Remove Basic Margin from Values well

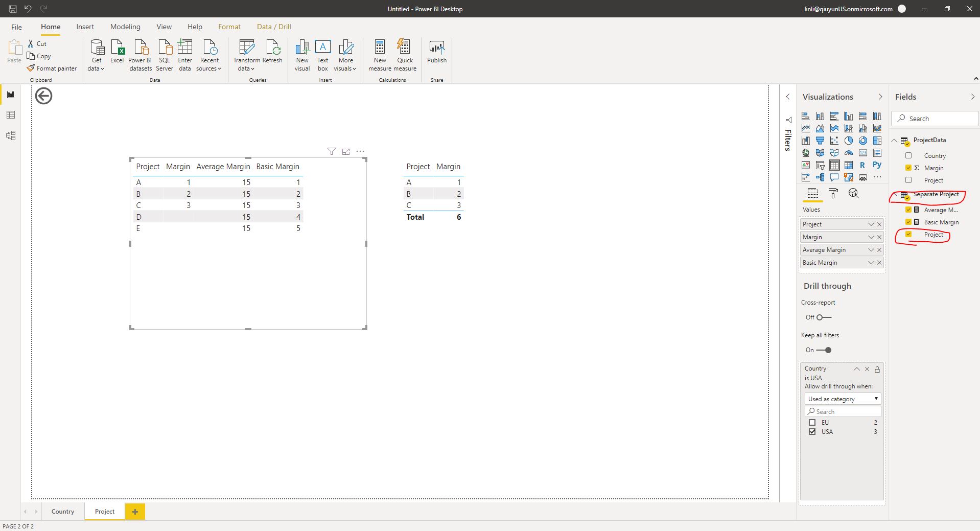(879, 263)
